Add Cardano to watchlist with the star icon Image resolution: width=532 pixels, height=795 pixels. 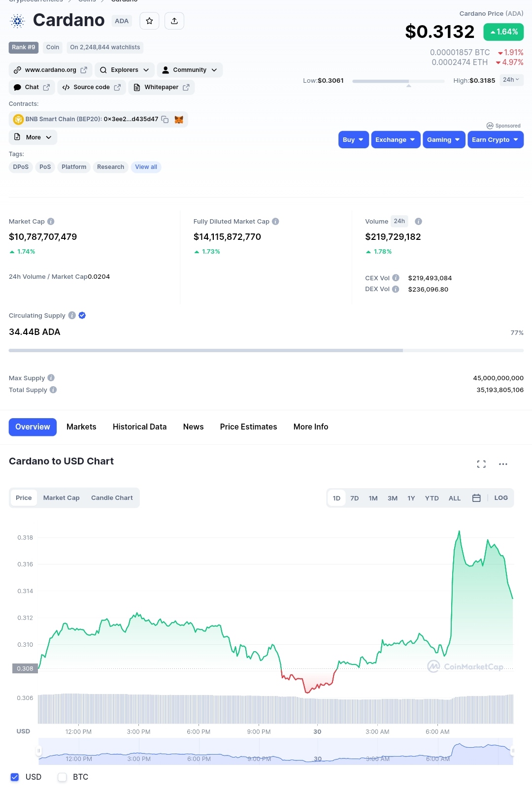click(x=149, y=21)
